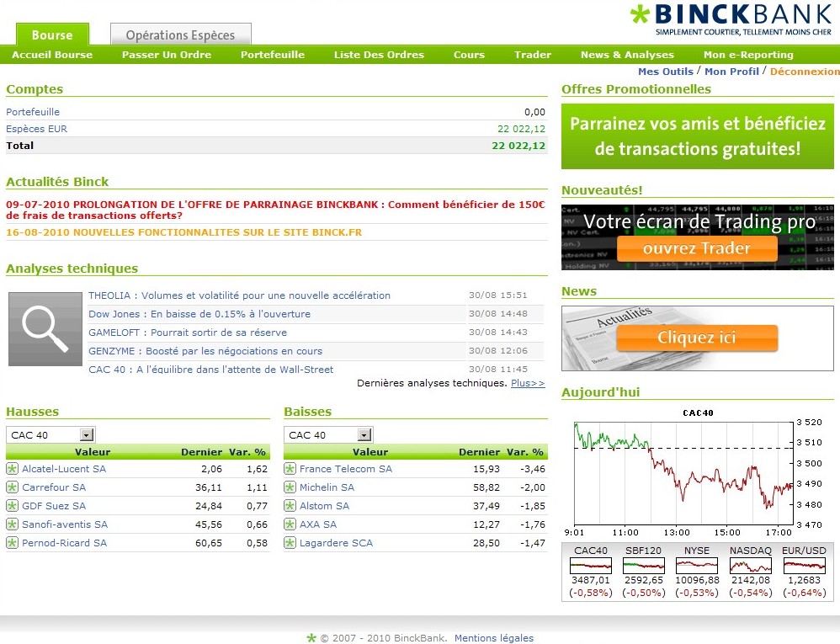Click the Portefeuille account link
840x644 pixels.
point(33,112)
